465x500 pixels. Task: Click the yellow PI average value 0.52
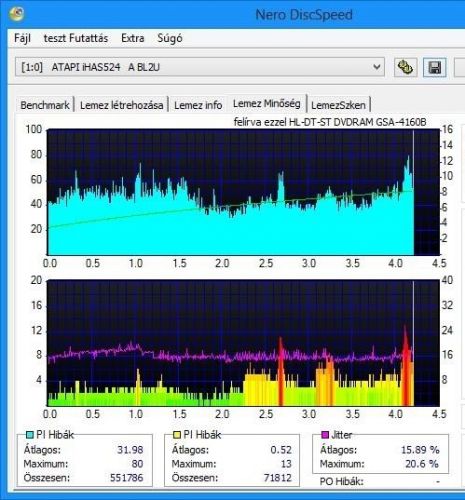(281, 450)
